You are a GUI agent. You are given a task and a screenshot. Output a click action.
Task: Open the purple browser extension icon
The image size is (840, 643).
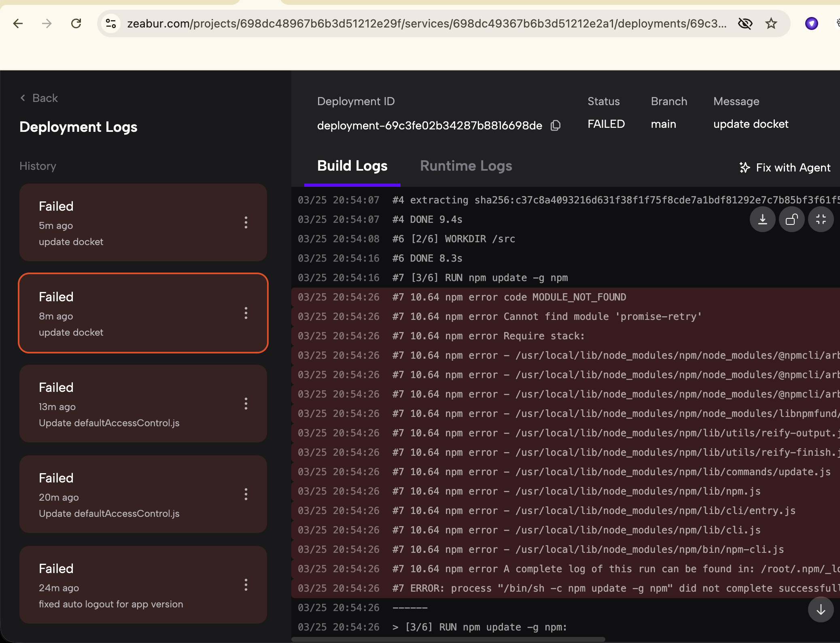(811, 23)
